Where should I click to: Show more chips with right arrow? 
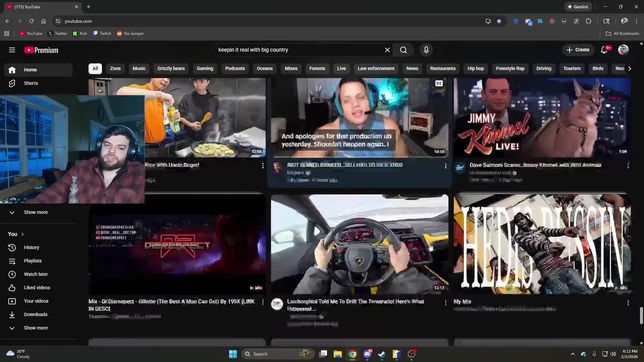[629, 68]
